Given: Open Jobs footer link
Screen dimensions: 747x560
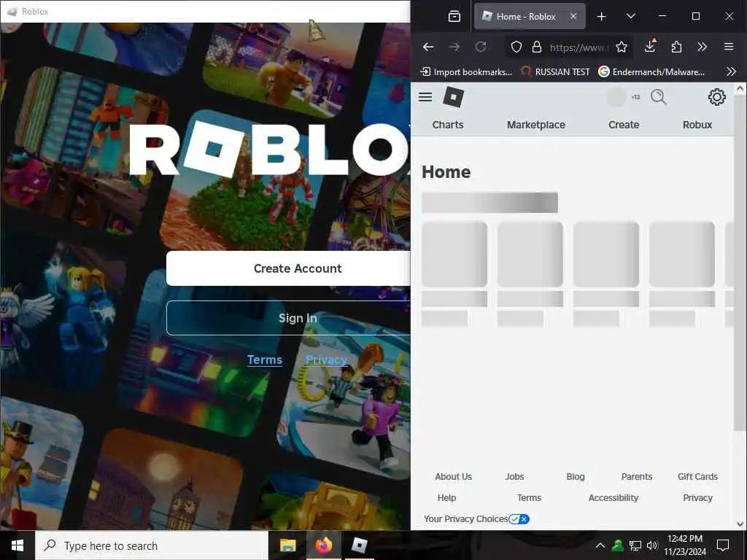Looking at the screenshot, I should click(x=514, y=477).
